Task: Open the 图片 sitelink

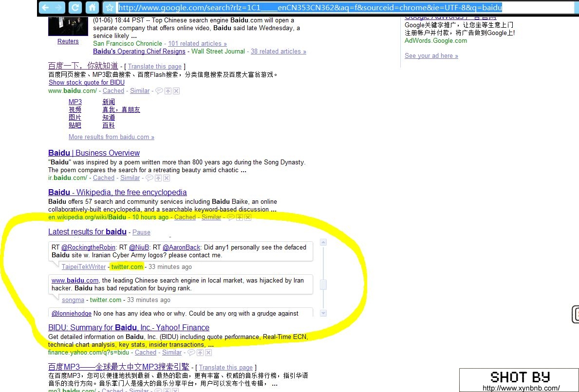Action: (75, 117)
